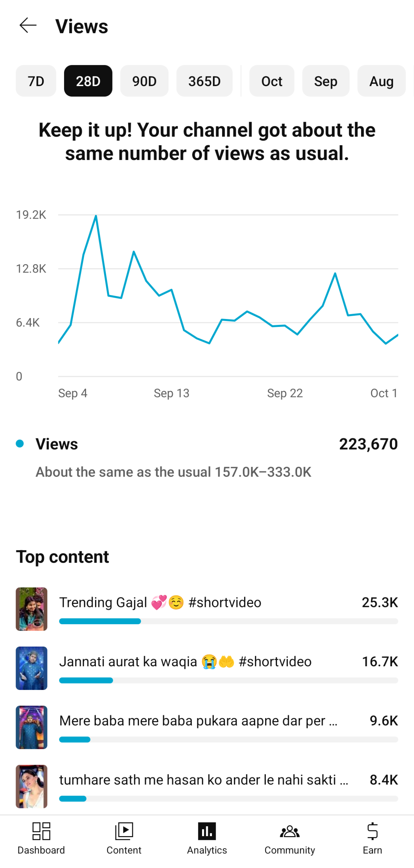Open tumhare sath me hasan thumbnail
The height and width of the screenshot is (868, 414).
tap(32, 786)
